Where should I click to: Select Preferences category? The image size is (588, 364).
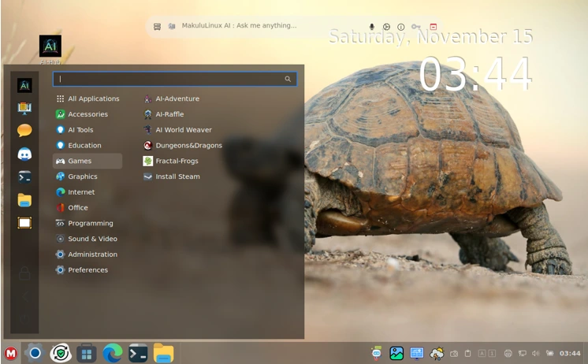87,270
